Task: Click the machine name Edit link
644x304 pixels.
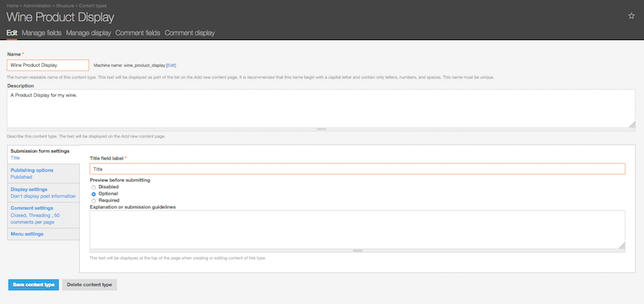Action: pos(171,65)
